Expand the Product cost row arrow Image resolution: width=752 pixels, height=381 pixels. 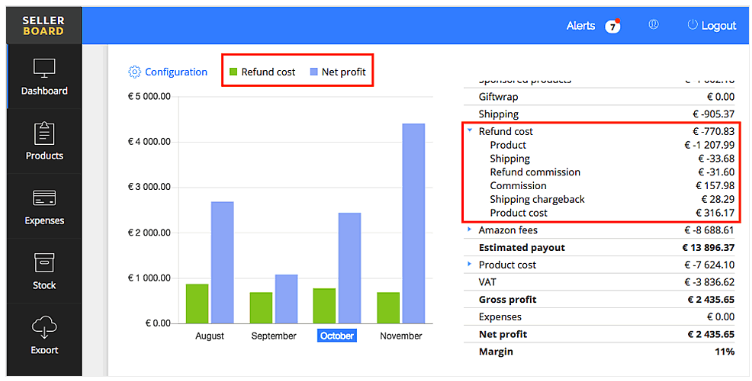(470, 264)
